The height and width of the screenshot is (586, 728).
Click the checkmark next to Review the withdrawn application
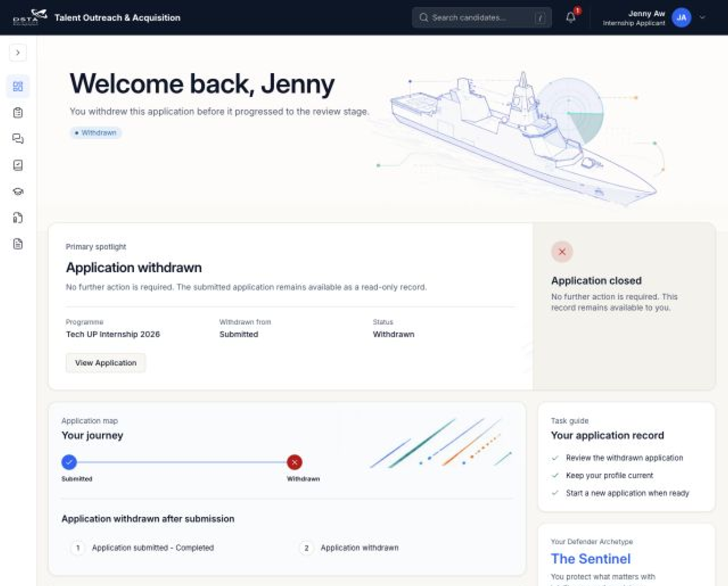555,458
